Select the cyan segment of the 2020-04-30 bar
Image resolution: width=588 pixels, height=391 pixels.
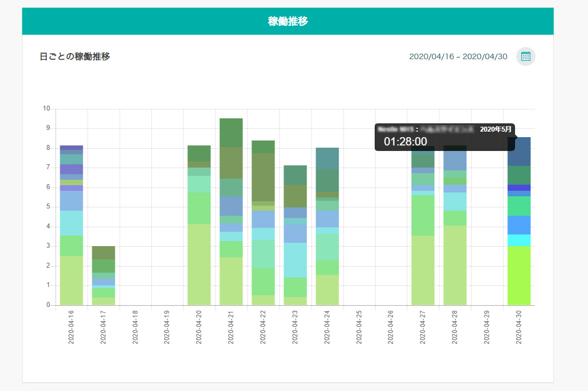tap(519, 240)
